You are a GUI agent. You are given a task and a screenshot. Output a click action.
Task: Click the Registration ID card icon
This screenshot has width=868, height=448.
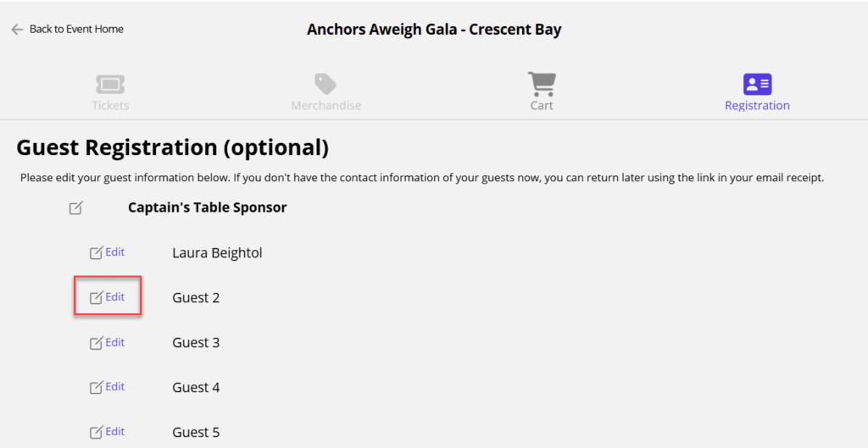(757, 84)
